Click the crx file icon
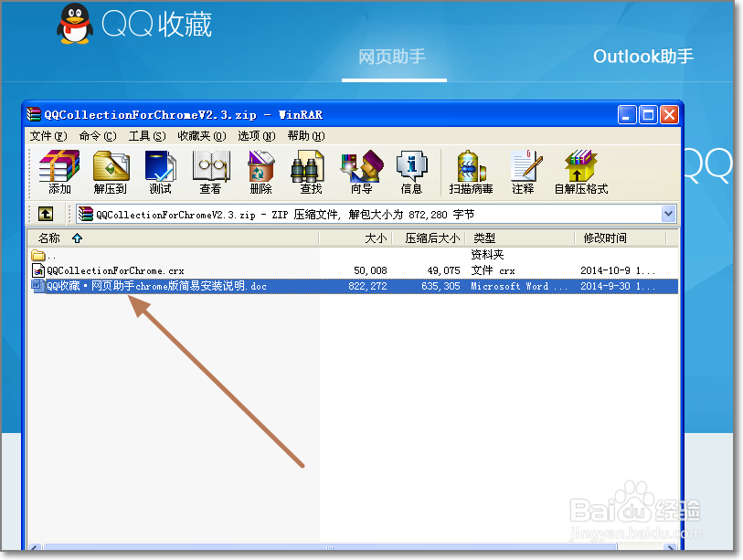This screenshot has height=560, width=743. 37,270
